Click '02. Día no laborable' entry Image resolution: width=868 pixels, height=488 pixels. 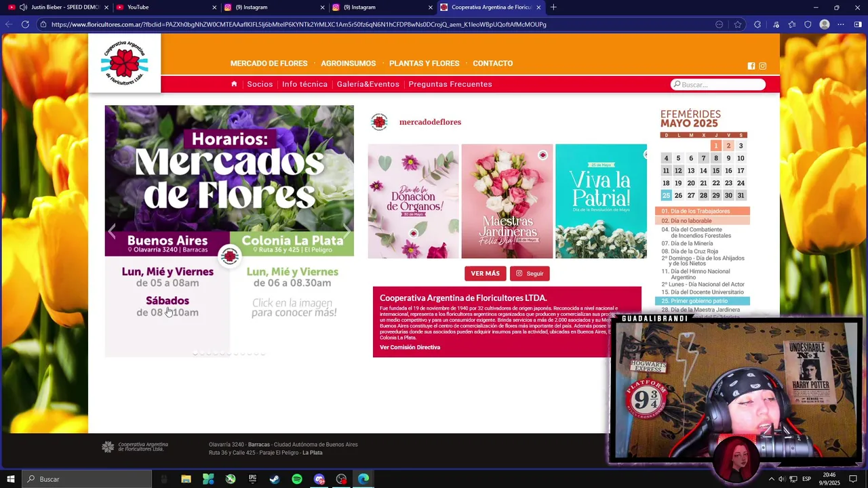703,221
